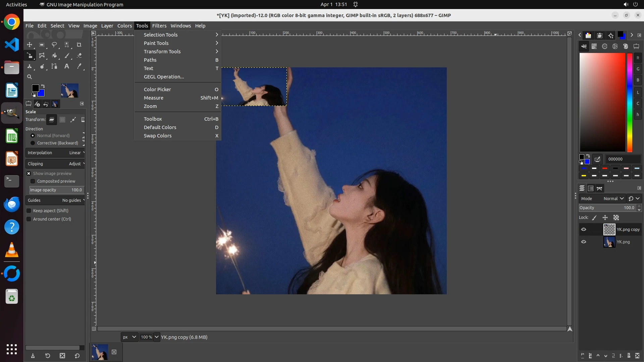
Task: Open the layer Mode Normal dropdown
Action: point(613,199)
